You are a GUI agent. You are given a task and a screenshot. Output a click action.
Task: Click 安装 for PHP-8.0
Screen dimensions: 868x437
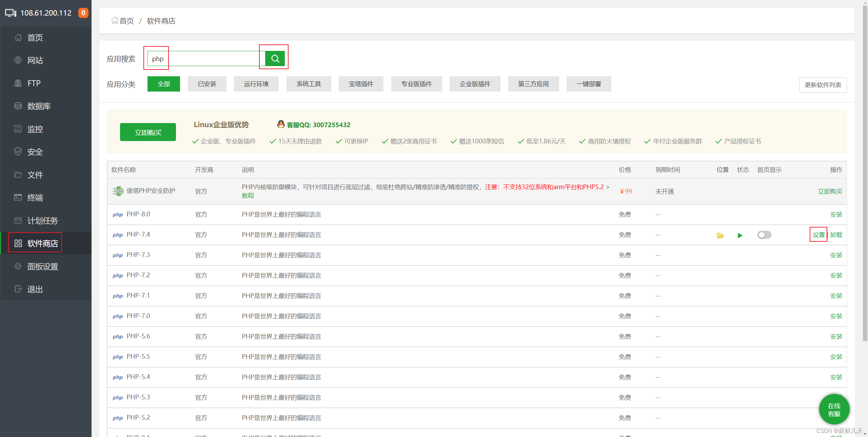[836, 214]
